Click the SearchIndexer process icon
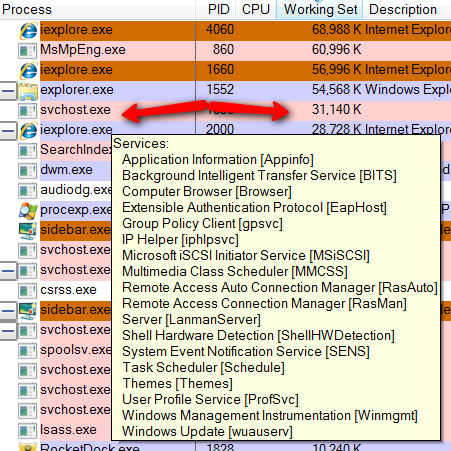 pos(27,150)
